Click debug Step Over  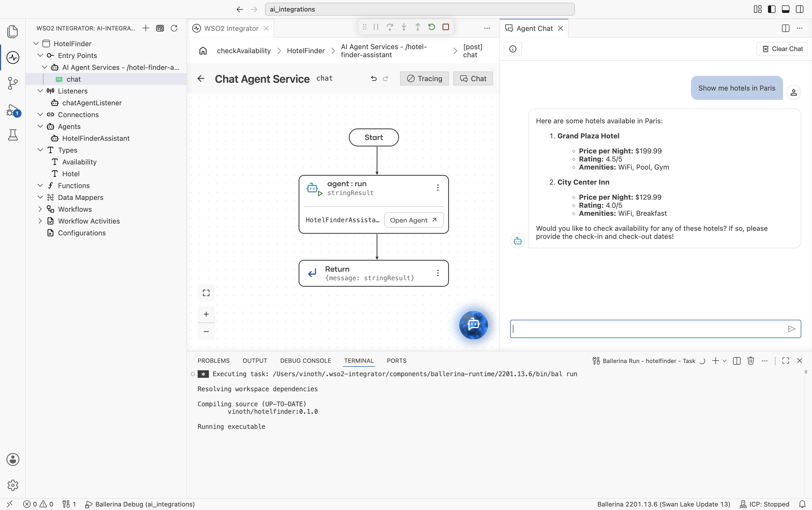click(x=390, y=27)
